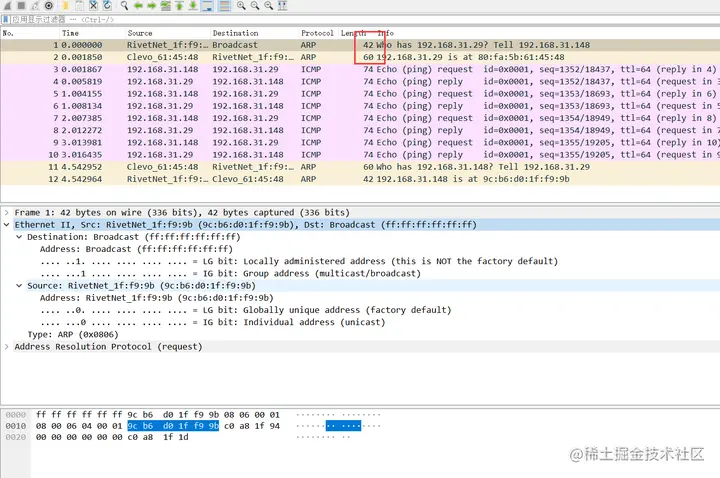Select 'Address: RivetNet_1f:f9:9b' detail line

point(157,298)
